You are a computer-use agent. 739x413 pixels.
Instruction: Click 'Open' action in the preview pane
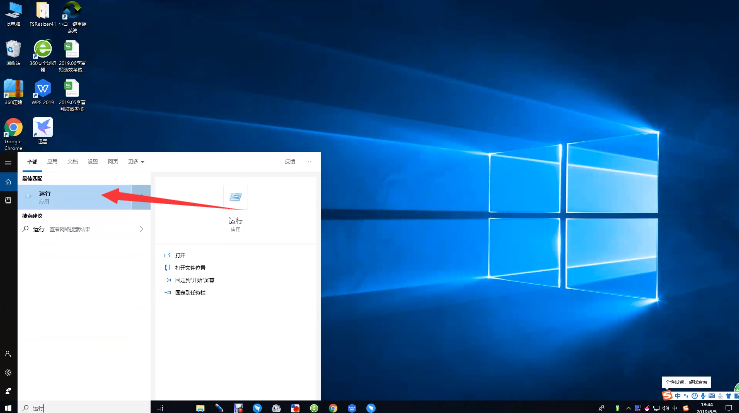coord(180,256)
